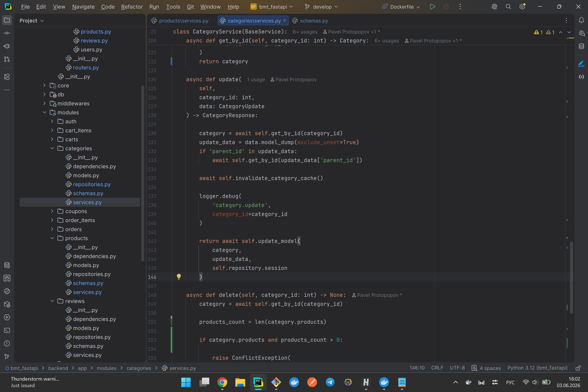This screenshot has width=588, height=392.
Task: Collapse the modules folder
Action: [x=45, y=112]
